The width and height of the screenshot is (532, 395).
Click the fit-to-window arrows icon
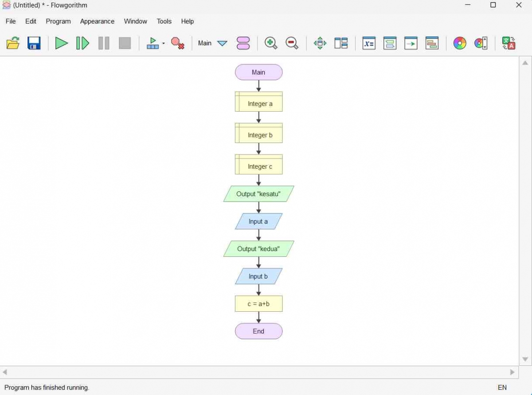pyautogui.click(x=320, y=43)
